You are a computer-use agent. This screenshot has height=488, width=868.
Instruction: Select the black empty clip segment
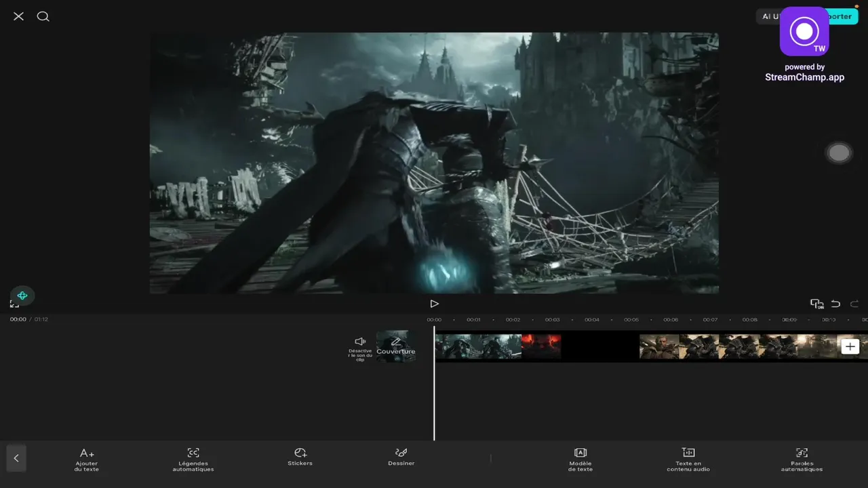pyautogui.click(x=600, y=346)
